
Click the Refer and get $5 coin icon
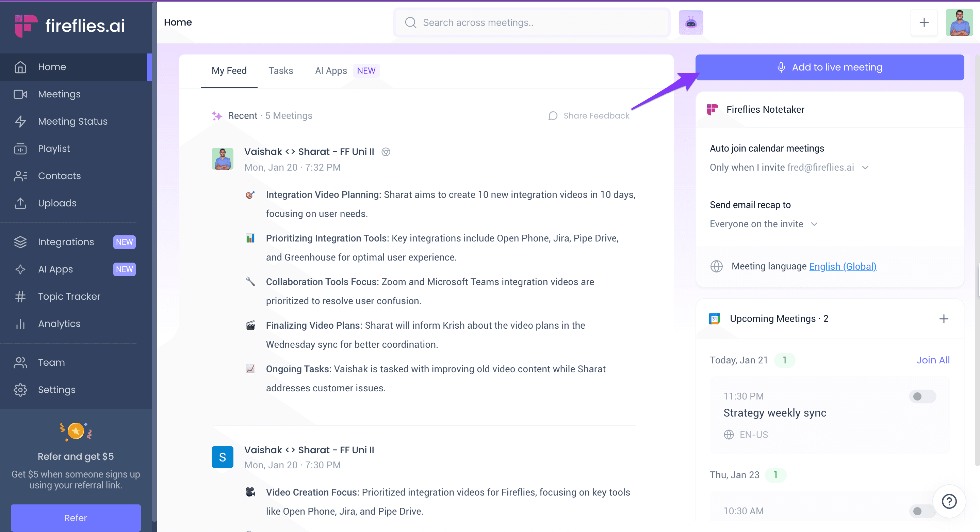tap(76, 432)
